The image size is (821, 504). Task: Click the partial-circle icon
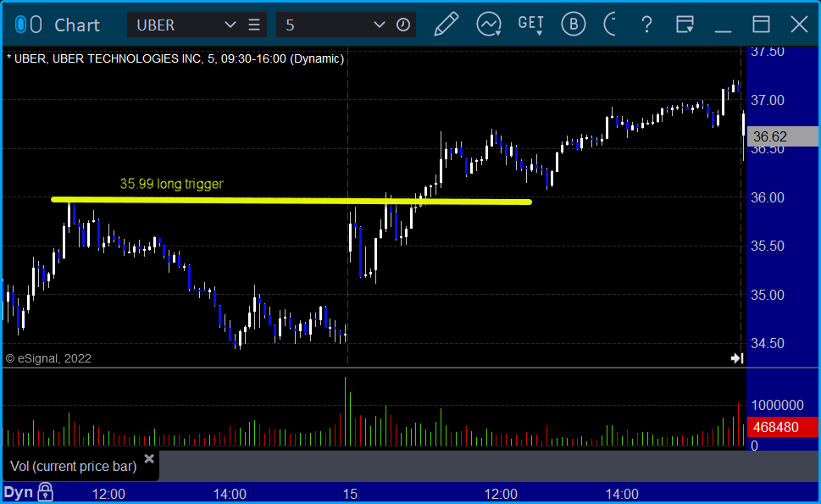610,24
